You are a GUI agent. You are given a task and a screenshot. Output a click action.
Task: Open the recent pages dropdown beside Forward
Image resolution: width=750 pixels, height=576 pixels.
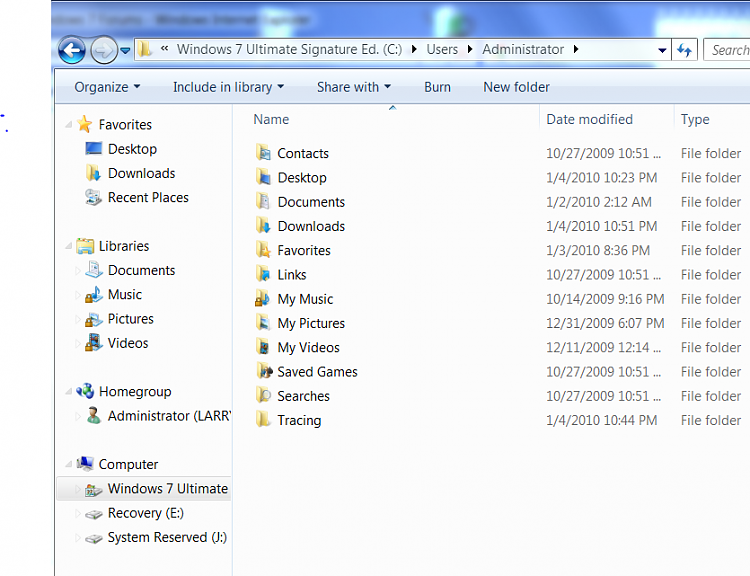[x=125, y=50]
